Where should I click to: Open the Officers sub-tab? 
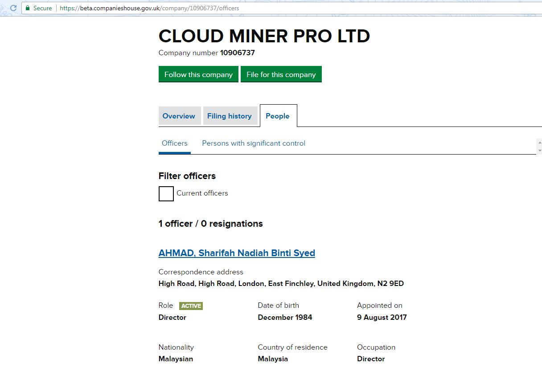[x=175, y=143]
